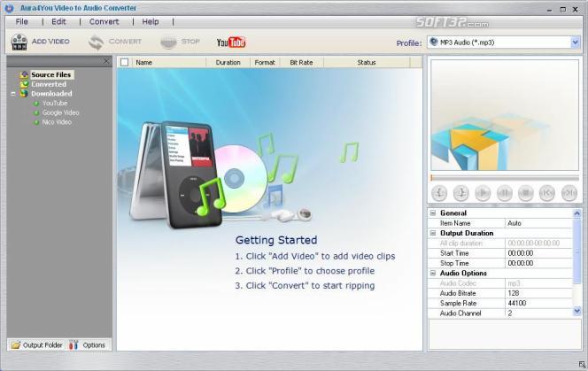Click the set start mark button in player
This screenshot has height=371, width=588.
pos(439,193)
